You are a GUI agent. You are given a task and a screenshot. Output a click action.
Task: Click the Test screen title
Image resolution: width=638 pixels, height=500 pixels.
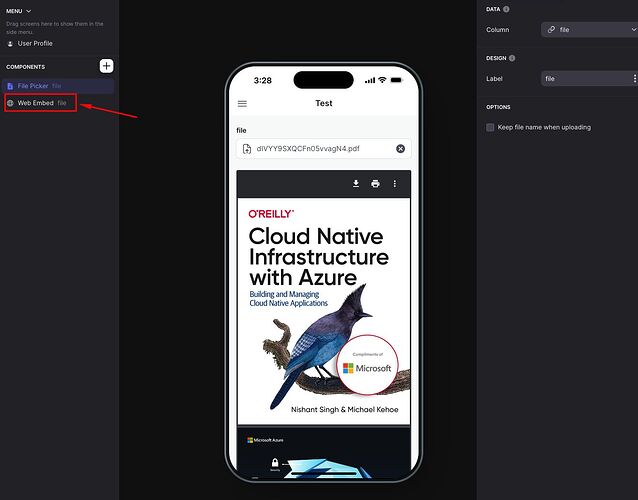(x=324, y=103)
